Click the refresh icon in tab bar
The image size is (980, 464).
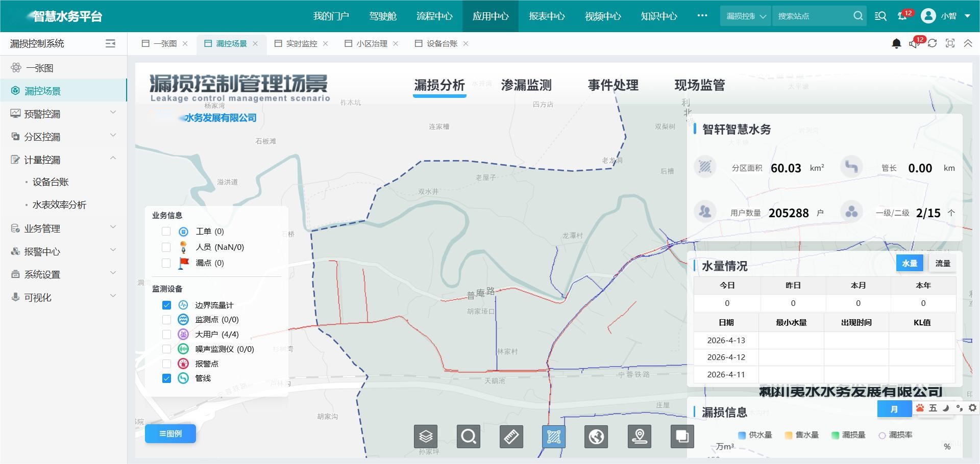pos(932,43)
